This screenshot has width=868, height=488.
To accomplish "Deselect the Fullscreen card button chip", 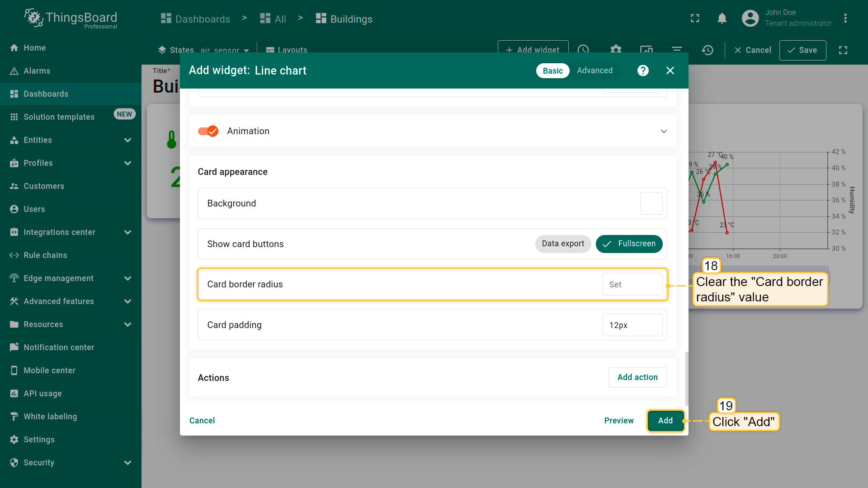I will (x=629, y=244).
